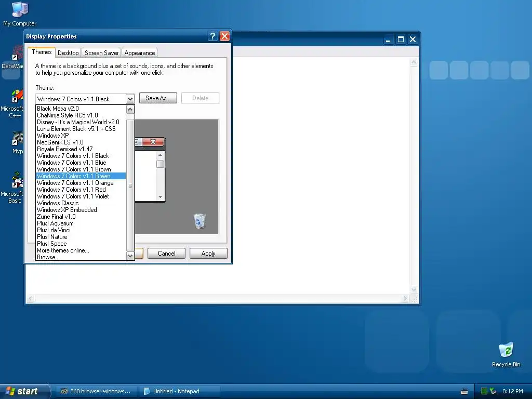Select Windows 7 Colors v1.1 Red

(x=81, y=190)
